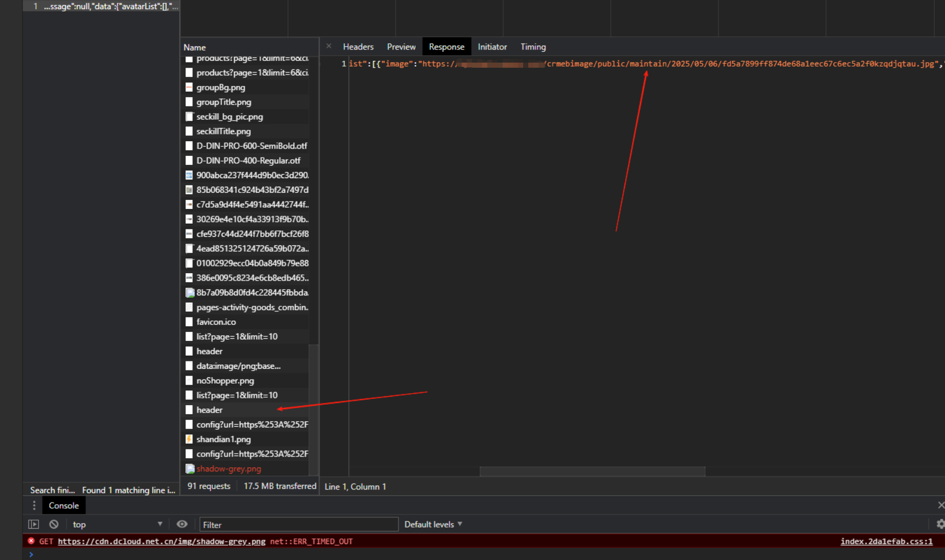
Task: Clear the console with the ban icon
Action: pyautogui.click(x=54, y=524)
